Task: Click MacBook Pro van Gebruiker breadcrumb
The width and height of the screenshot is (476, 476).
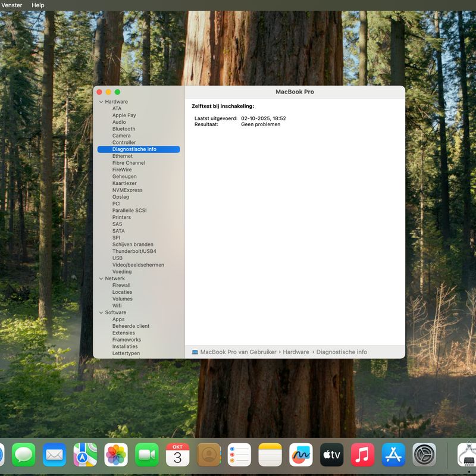Action: (238, 352)
